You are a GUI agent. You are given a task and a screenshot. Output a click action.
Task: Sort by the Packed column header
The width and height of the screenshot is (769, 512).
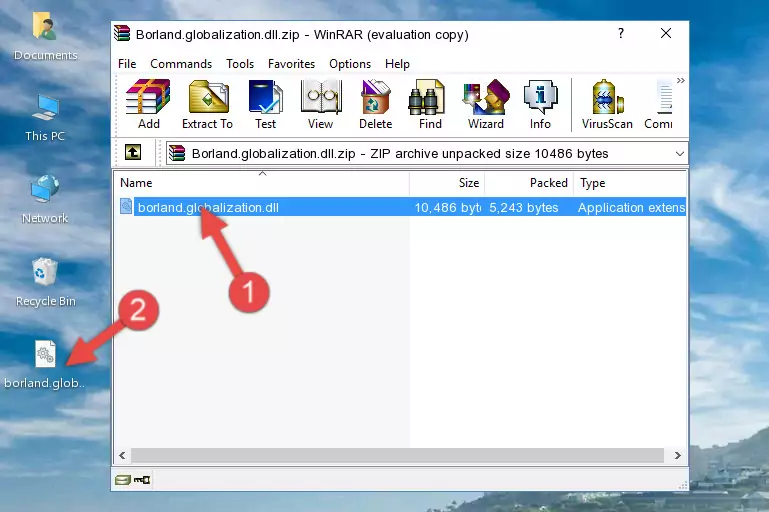coord(529,183)
